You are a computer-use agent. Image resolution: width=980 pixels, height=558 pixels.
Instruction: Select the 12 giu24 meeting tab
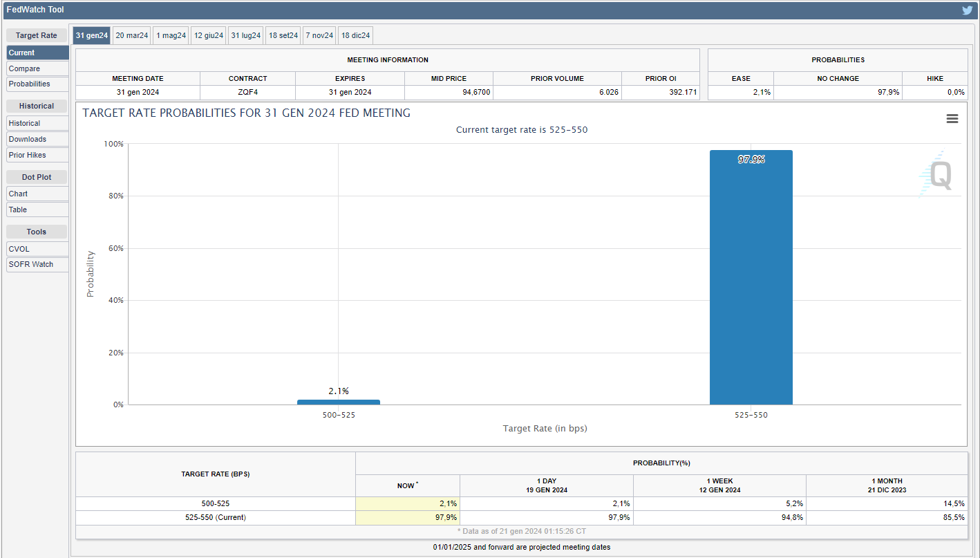tap(209, 35)
